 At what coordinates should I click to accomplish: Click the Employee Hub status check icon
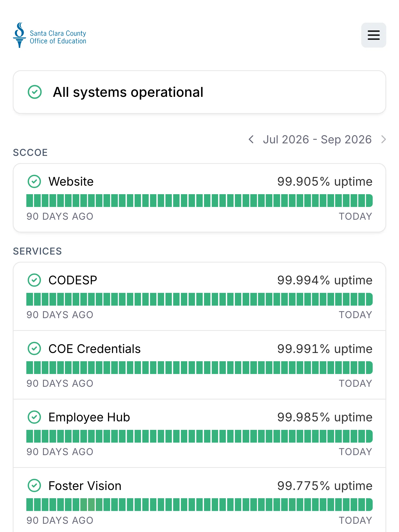point(34,417)
